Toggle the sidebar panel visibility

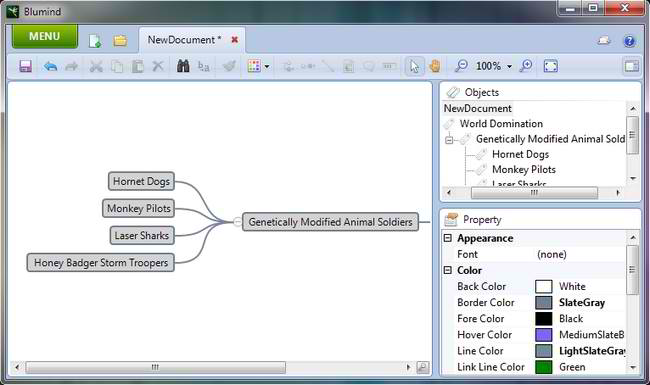(631, 66)
